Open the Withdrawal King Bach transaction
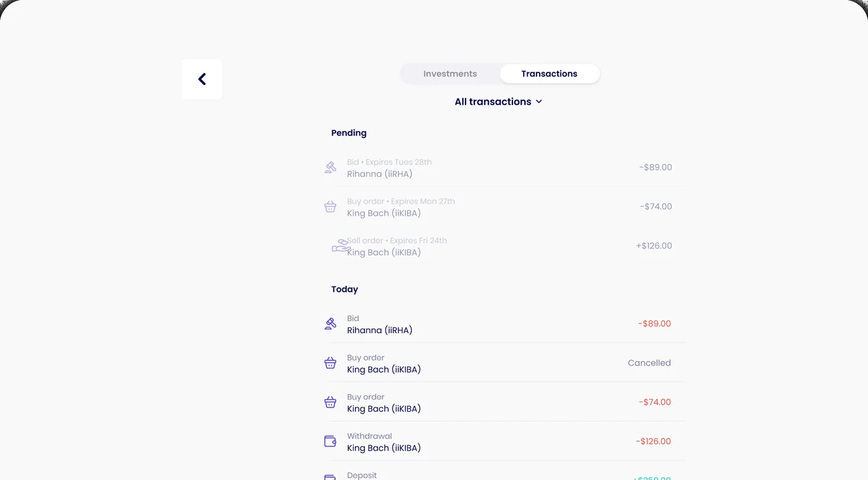Image resolution: width=868 pixels, height=480 pixels. (x=505, y=441)
